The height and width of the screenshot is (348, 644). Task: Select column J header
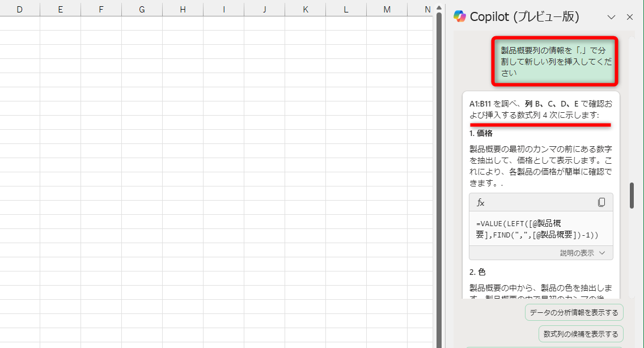coord(264,9)
